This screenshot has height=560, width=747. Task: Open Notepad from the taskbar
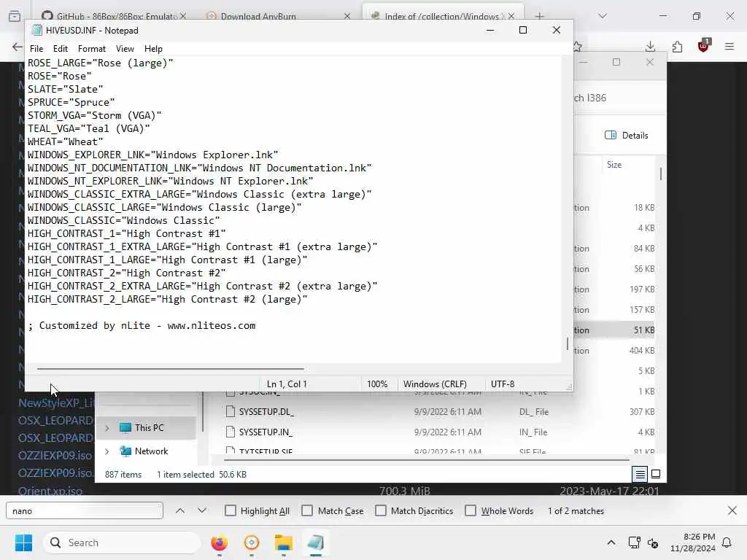pyautogui.click(x=315, y=542)
